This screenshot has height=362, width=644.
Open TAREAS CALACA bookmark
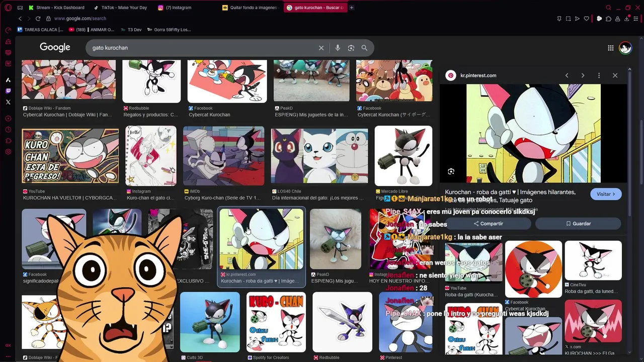[x=40, y=30]
